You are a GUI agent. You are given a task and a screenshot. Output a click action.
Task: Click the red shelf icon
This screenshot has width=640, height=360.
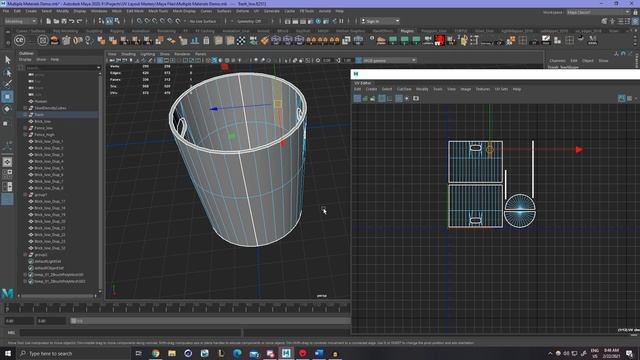[439, 40]
